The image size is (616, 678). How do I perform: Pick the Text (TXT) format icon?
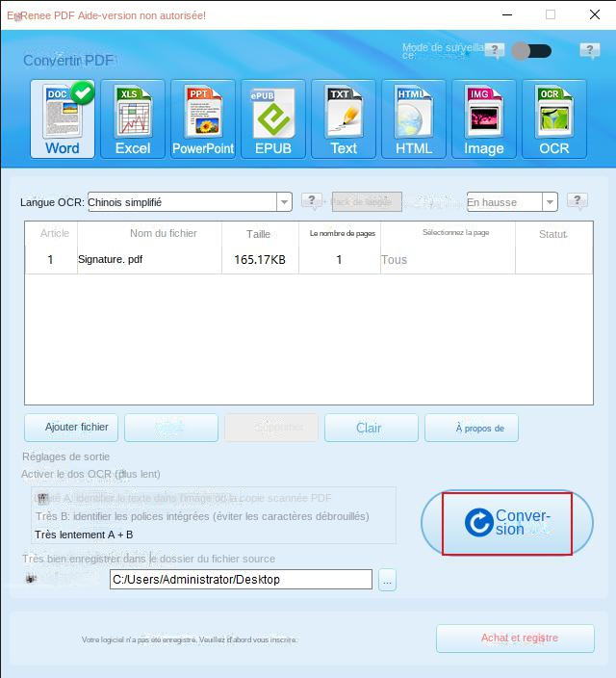point(344,118)
